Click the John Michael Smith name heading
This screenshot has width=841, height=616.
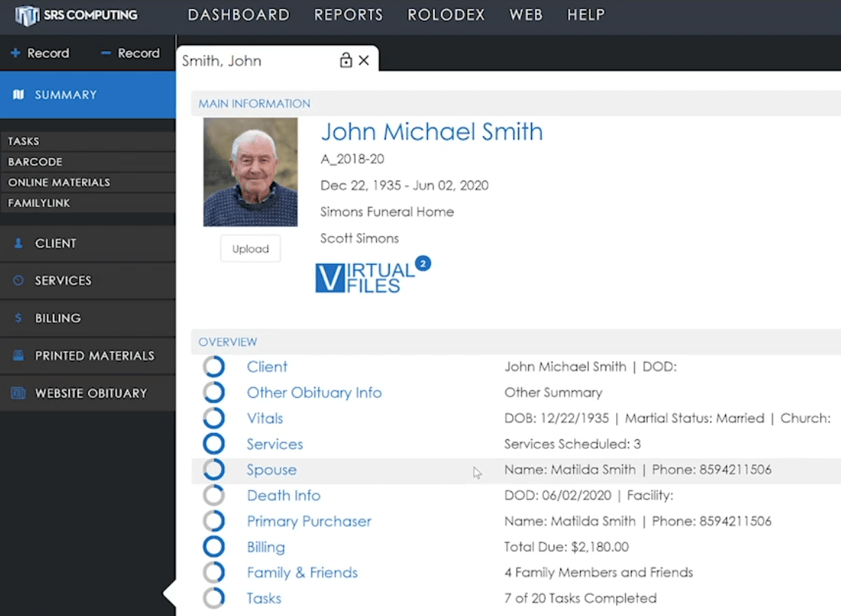pyautogui.click(x=432, y=132)
